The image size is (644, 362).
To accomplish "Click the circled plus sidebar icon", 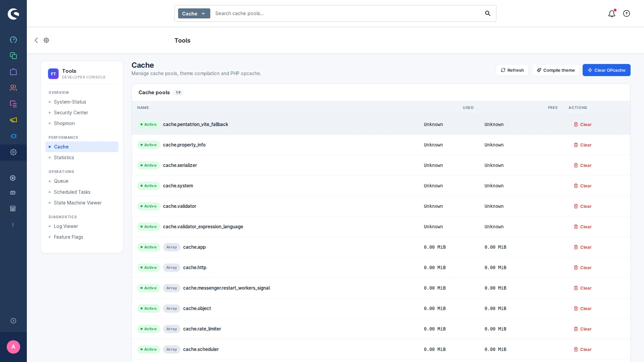I will tap(13, 178).
